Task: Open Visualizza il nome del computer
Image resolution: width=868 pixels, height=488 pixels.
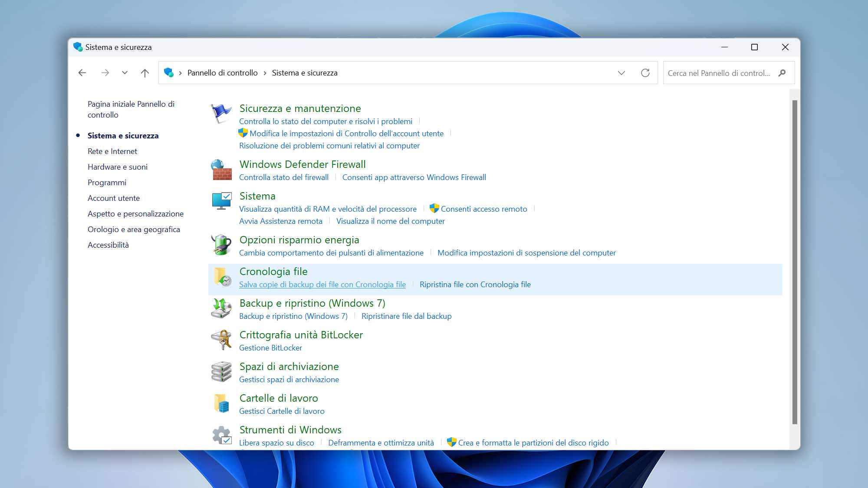Action: (391, 221)
